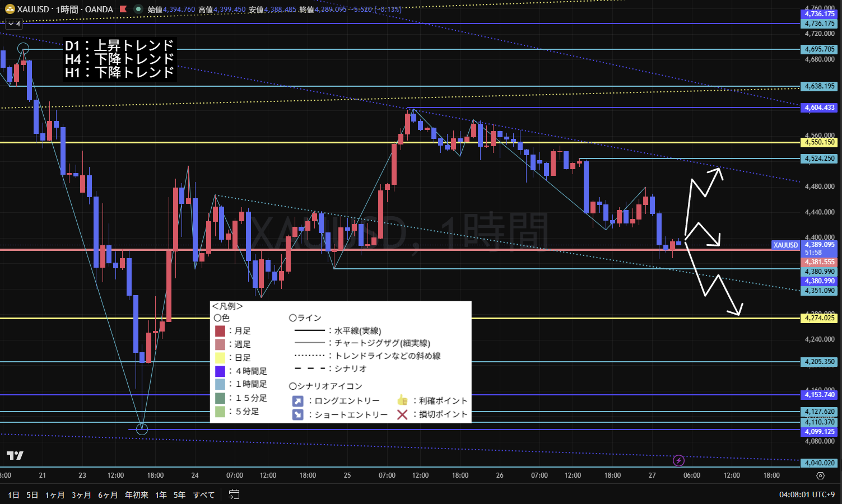Open the go-to-date calendar icon

pos(234,494)
